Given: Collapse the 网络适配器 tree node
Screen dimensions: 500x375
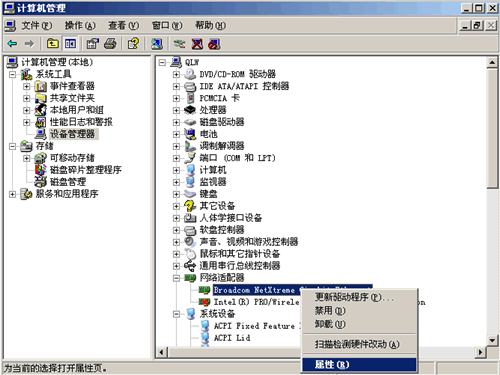Looking at the screenshot, I should pos(176,278).
